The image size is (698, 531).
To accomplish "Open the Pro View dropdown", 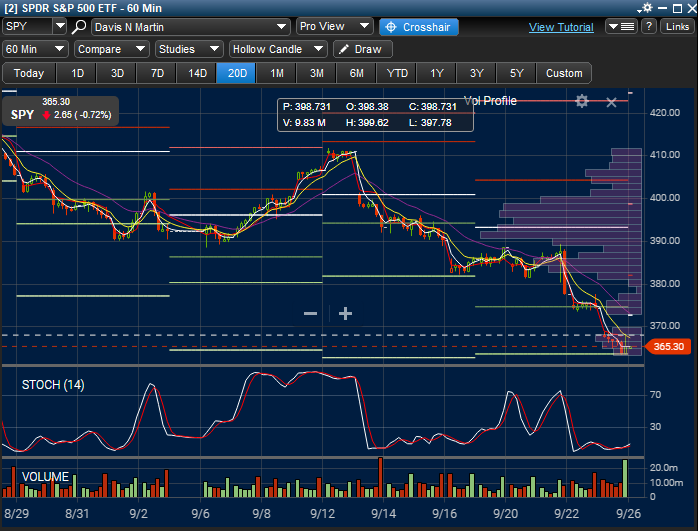I will click(x=334, y=26).
